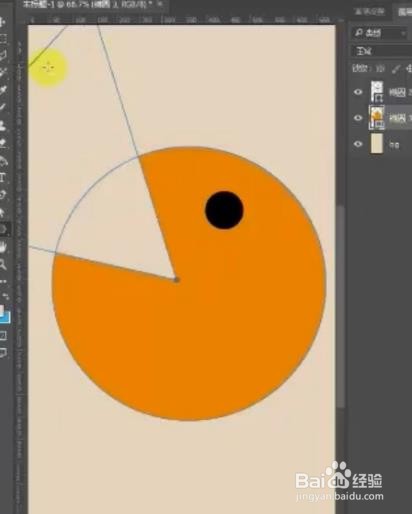412x514 pixels.
Task: Toggle Quick Mask mode icon
Action: [3, 335]
